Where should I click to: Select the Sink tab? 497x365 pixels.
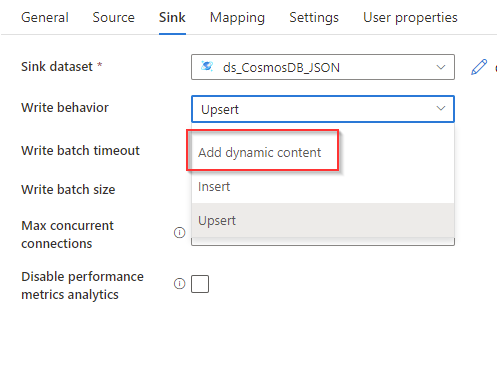pos(172,17)
